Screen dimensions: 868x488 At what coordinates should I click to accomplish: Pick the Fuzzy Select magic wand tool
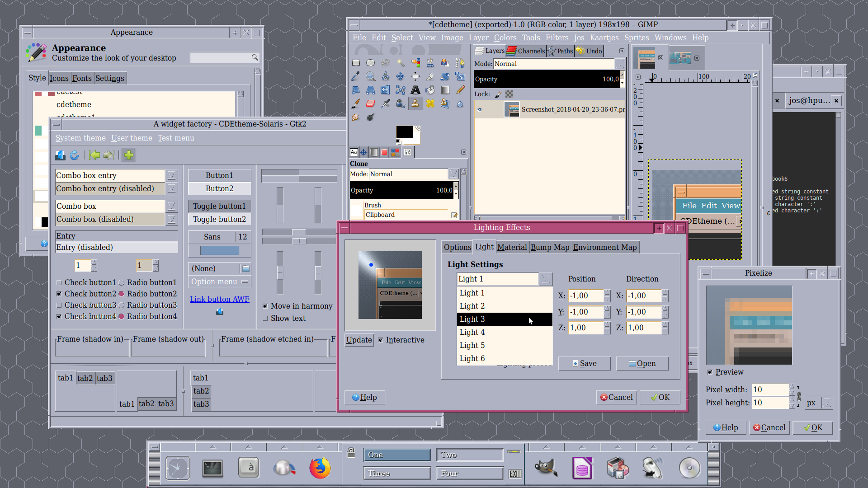click(x=401, y=63)
